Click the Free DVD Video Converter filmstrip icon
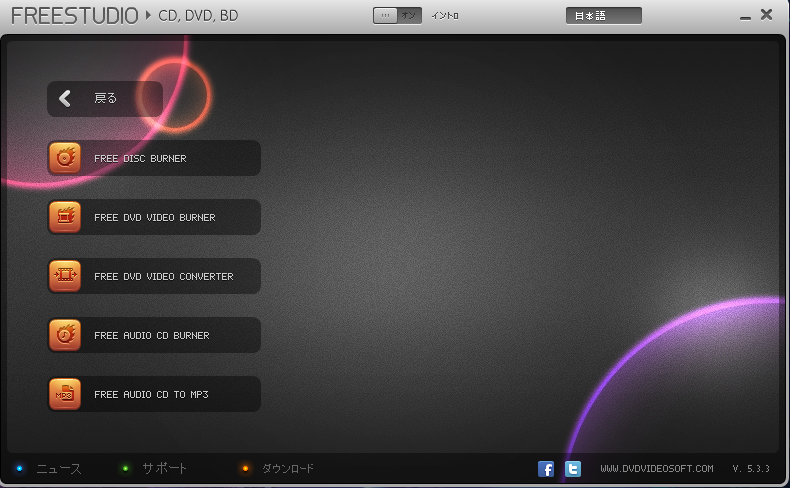This screenshot has width=790, height=488. click(65, 276)
